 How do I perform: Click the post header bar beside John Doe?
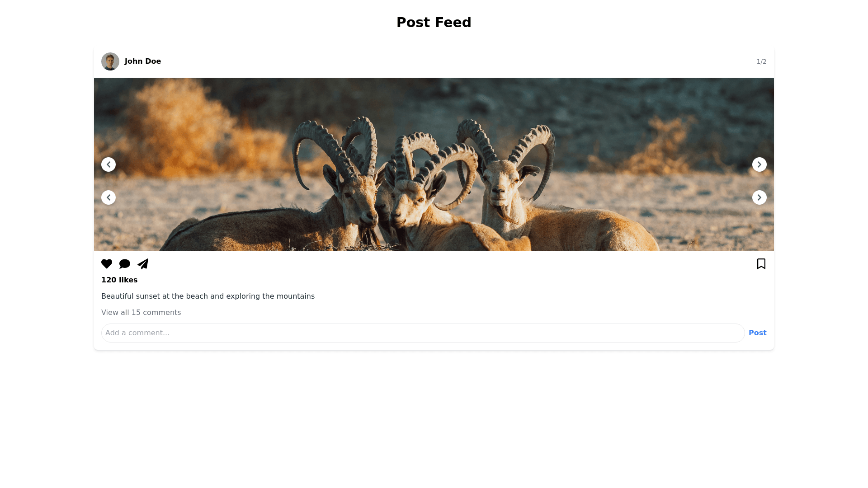point(452,61)
